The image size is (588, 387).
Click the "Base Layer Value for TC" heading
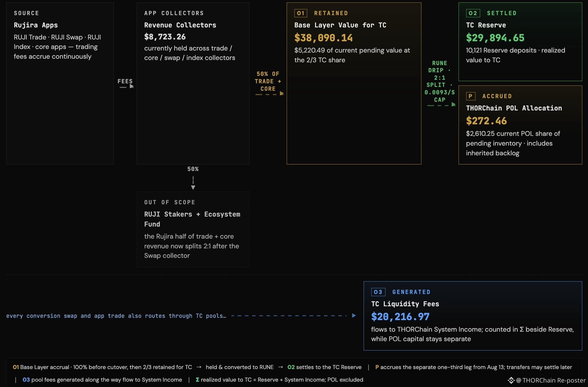(340, 25)
